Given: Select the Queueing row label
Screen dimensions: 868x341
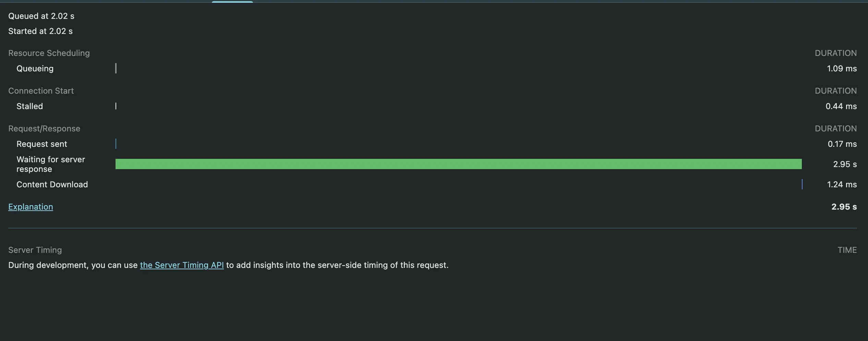Looking at the screenshot, I should point(35,69).
